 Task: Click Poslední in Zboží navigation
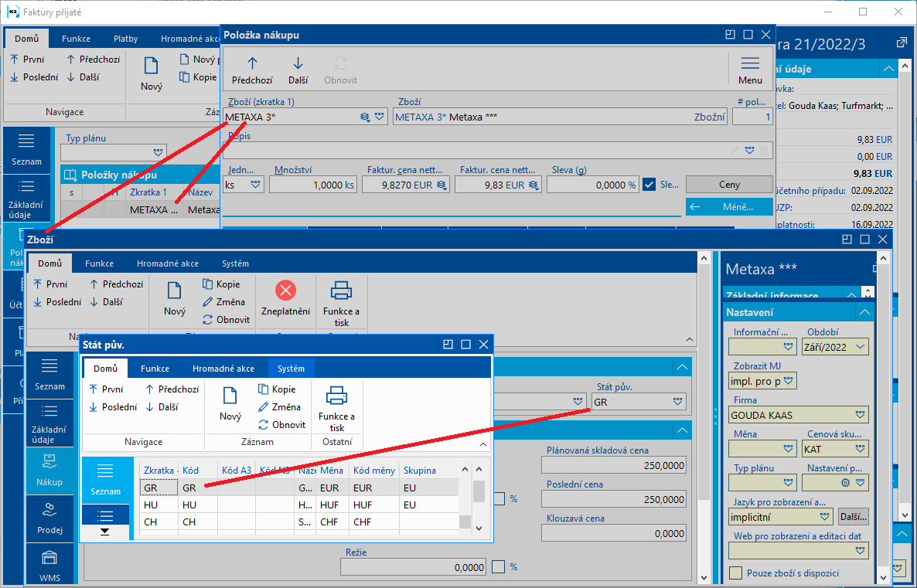57,301
